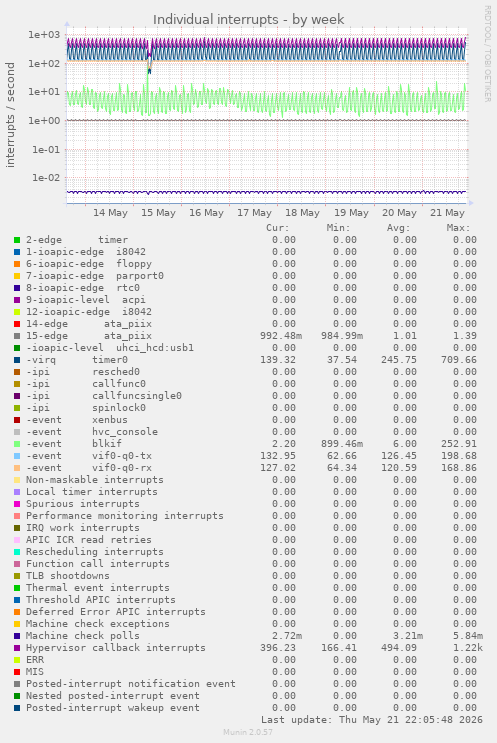Click the timer0 virq legend swatch
Image resolution: width=497 pixels, height=743 pixels.
point(17,360)
